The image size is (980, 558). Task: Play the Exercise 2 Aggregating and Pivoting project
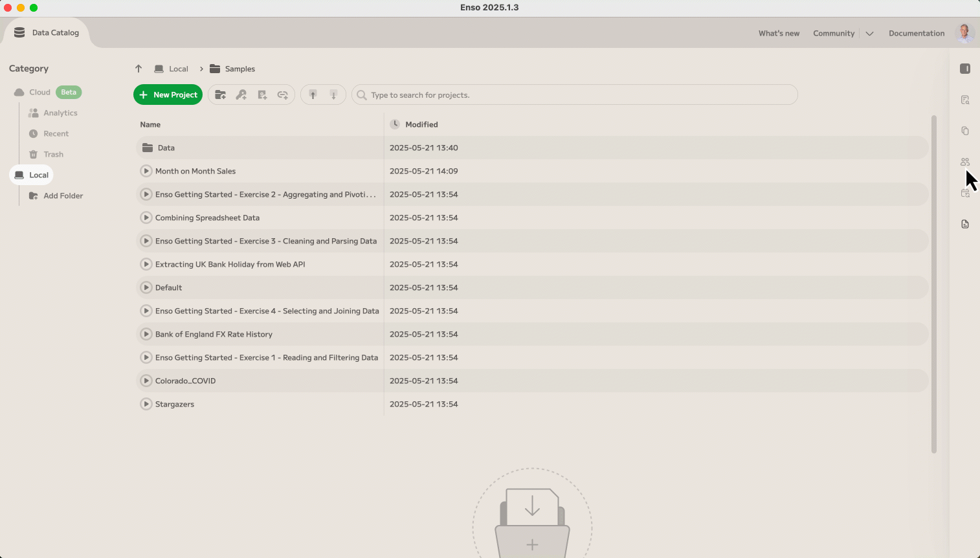[146, 194]
